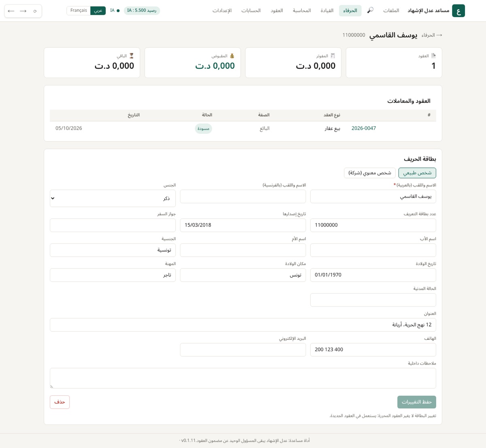Click the hourglass icon beside الباقي
The width and height of the screenshot is (486, 448).
click(131, 56)
